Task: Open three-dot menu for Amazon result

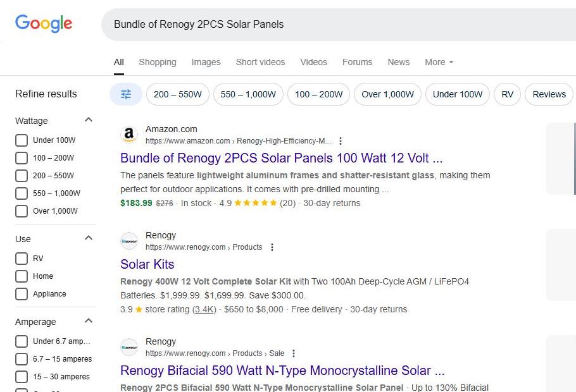Action: click(341, 141)
